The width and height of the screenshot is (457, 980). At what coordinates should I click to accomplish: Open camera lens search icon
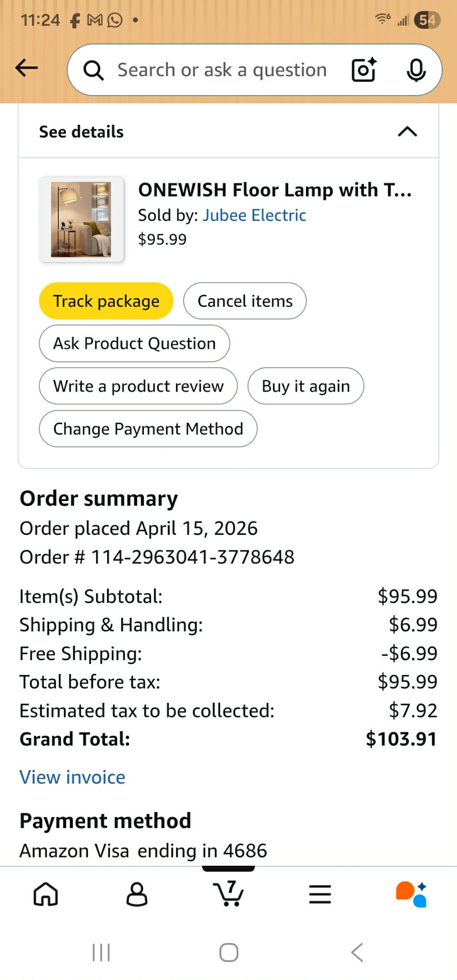tap(364, 70)
